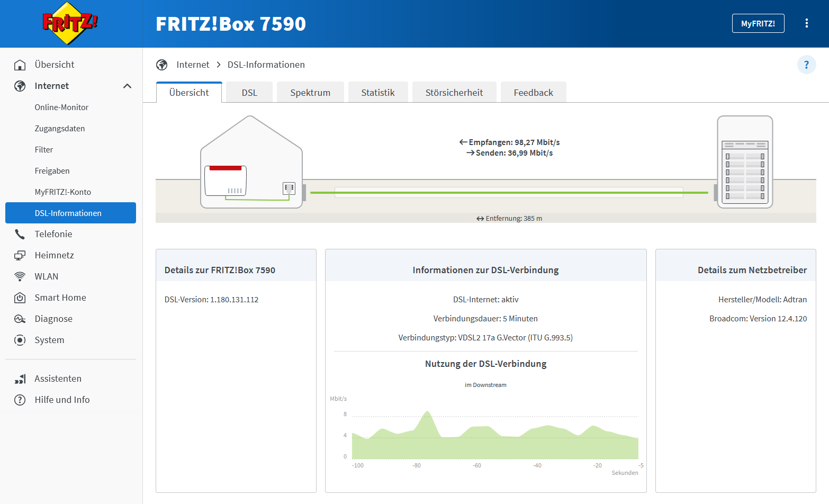
Task: Click the FRITZ! logo
Action: pos(70,23)
